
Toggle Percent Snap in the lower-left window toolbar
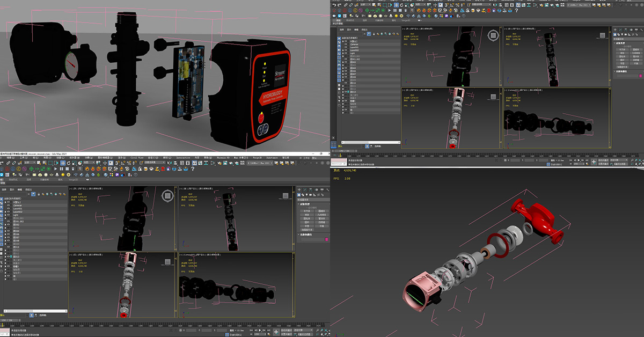(129, 163)
